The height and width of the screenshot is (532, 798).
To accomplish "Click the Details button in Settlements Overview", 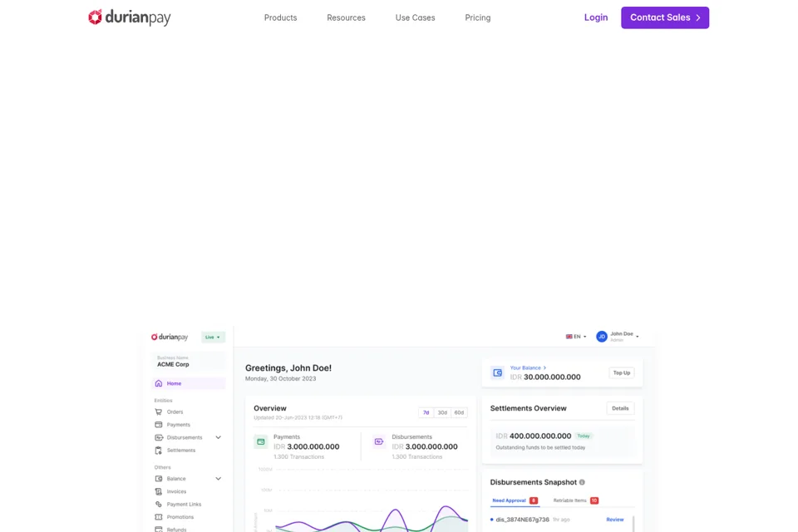I will click(620, 408).
